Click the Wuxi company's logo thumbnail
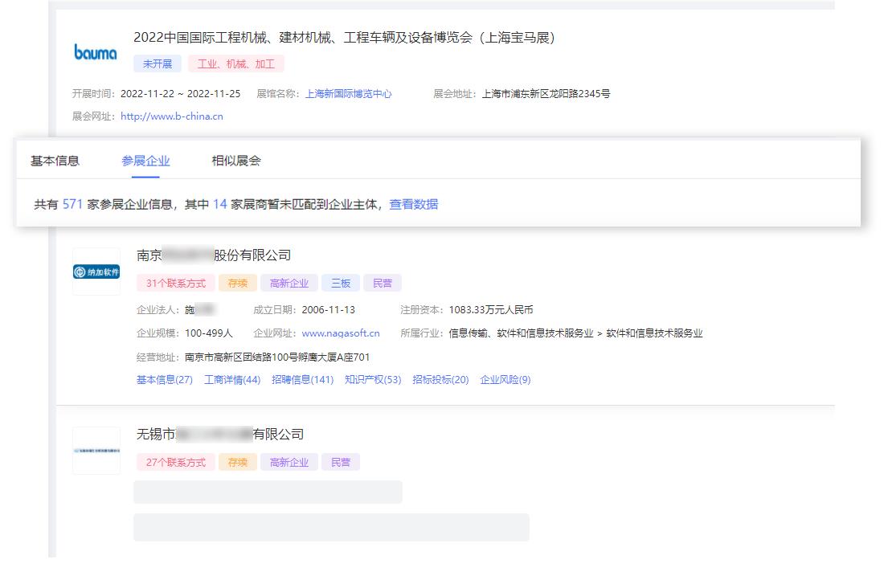This screenshot has height=588, width=884. (96, 450)
